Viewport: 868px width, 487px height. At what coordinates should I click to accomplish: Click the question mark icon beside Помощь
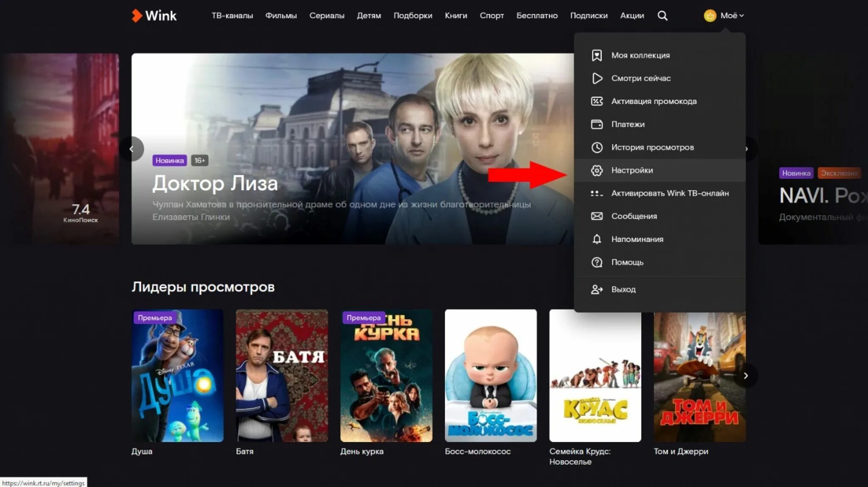click(597, 262)
